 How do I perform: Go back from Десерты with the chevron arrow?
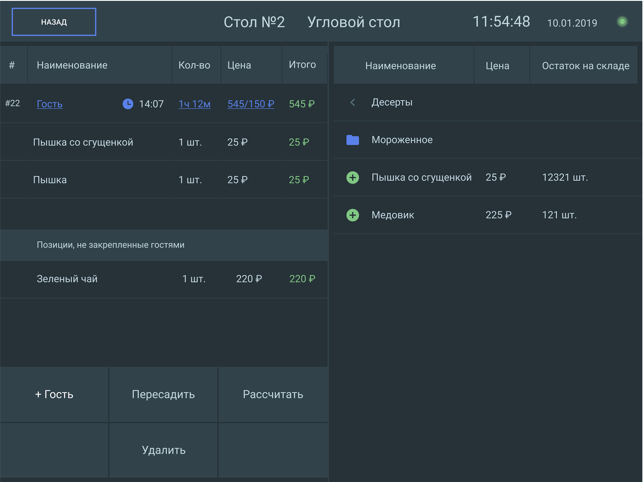353,102
